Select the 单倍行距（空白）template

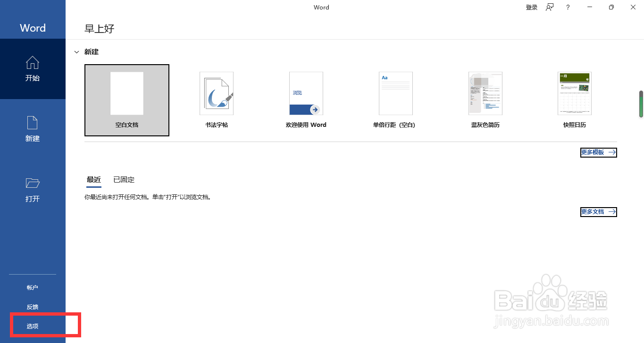coord(396,100)
